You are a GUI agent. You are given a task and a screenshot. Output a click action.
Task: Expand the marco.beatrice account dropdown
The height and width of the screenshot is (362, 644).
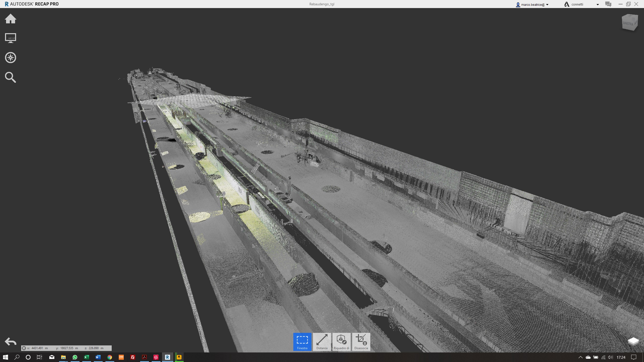coord(547,5)
